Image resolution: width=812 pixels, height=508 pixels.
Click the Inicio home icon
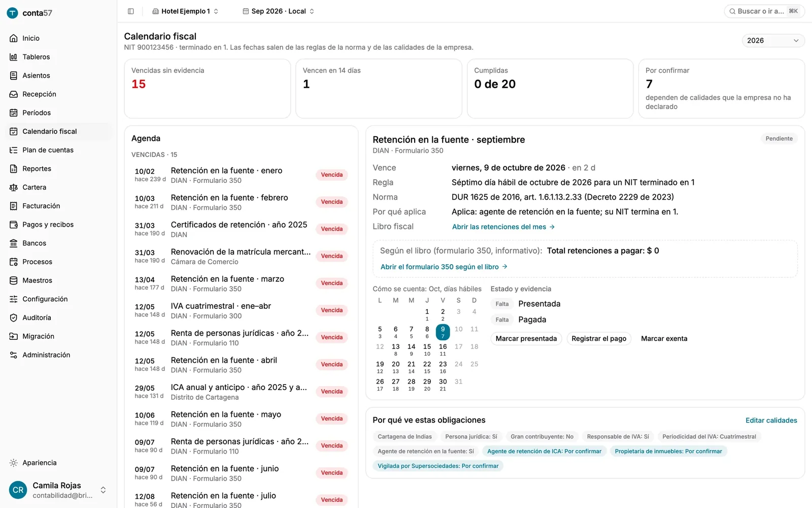14,38
